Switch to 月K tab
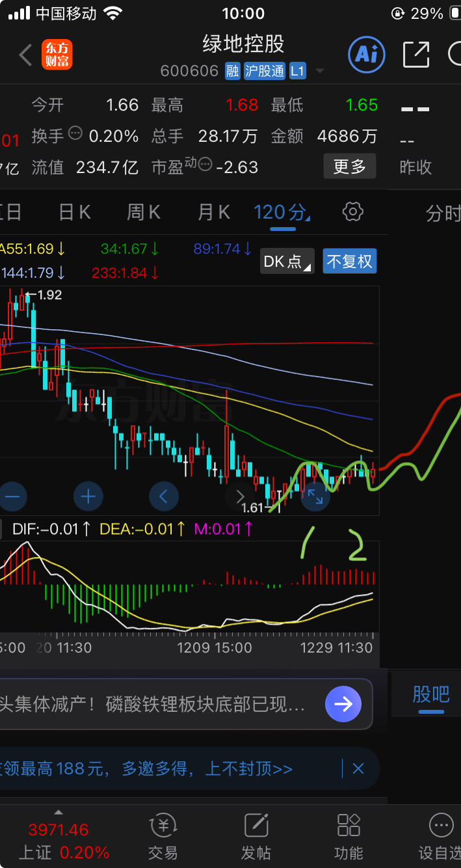461x868 pixels. 214,212
